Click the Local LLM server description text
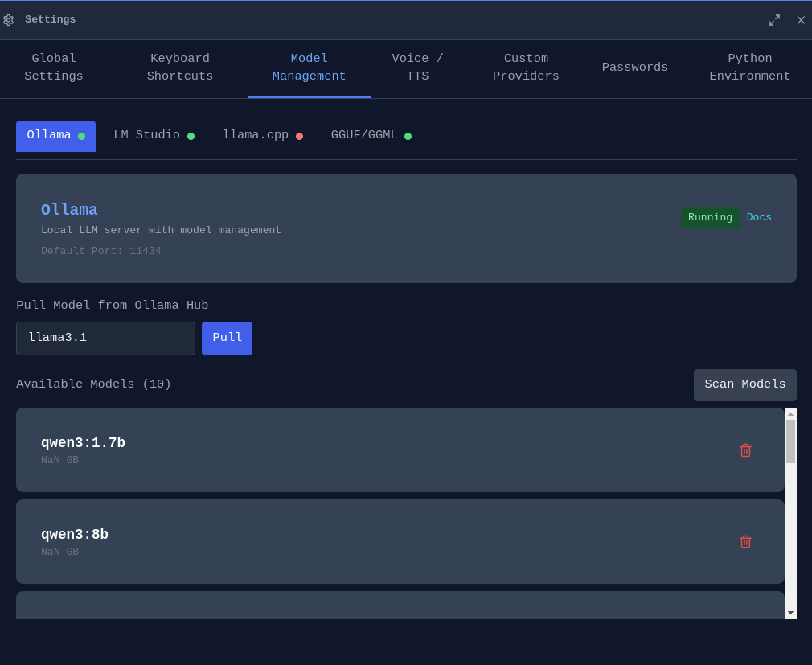This screenshot has width=812, height=665. click(161, 230)
